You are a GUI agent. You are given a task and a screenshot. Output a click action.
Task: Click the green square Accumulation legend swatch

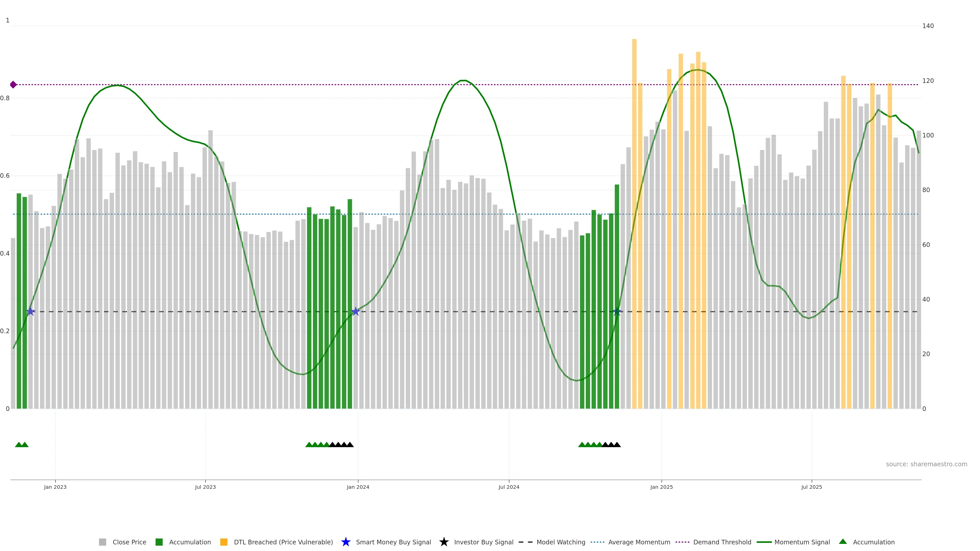pos(159,542)
